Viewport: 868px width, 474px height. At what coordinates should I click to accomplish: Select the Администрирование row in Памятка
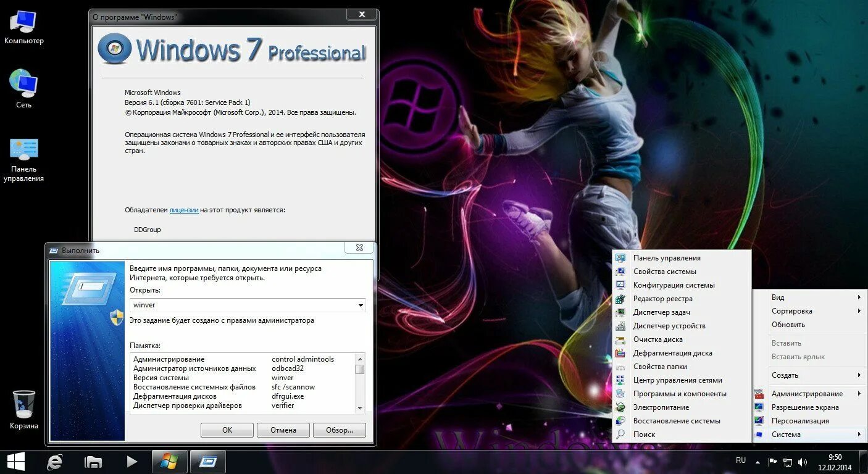(242, 359)
